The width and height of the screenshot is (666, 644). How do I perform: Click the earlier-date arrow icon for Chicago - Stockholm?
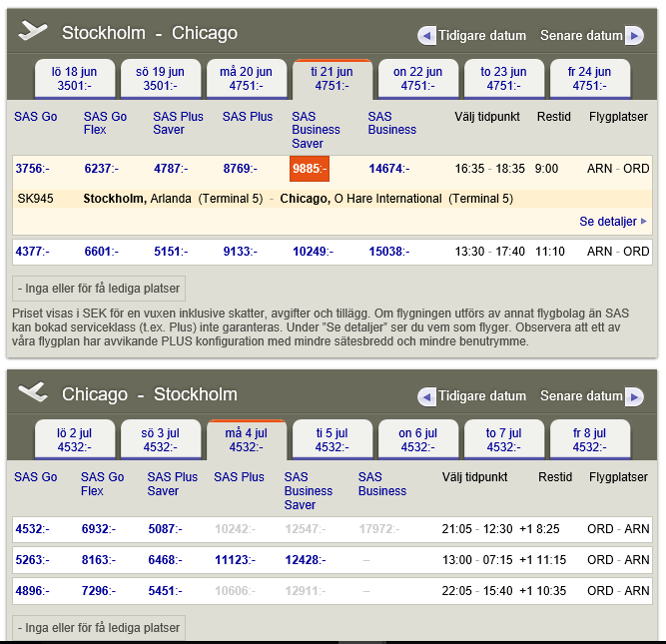coord(426,396)
